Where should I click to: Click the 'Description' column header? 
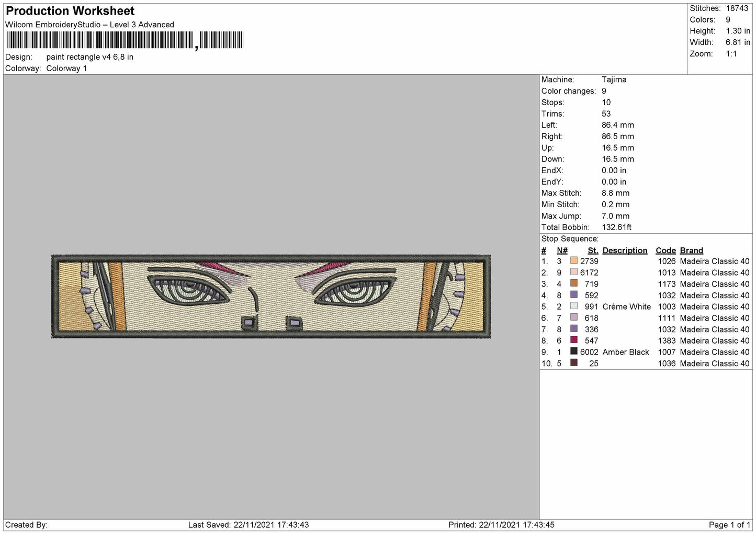point(625,251)
